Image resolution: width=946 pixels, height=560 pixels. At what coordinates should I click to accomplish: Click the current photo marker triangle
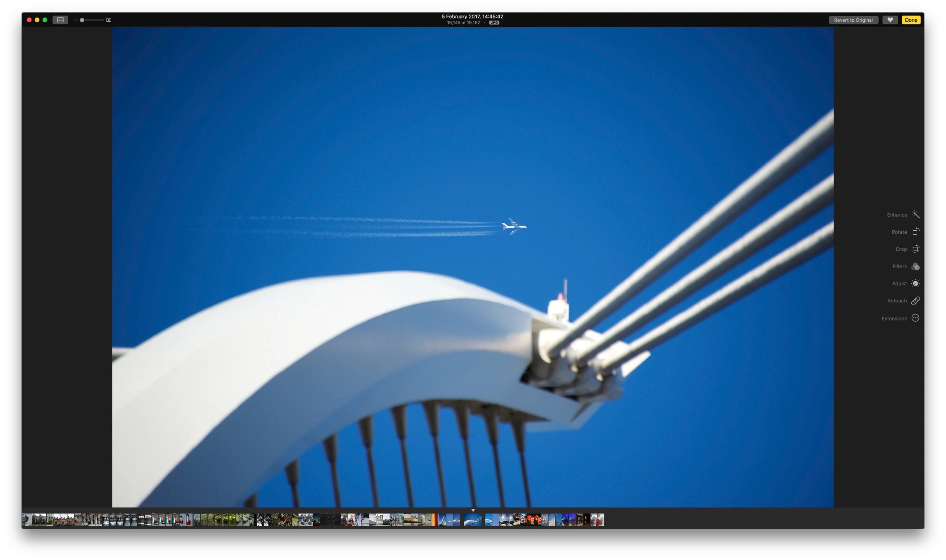[473, 510]
